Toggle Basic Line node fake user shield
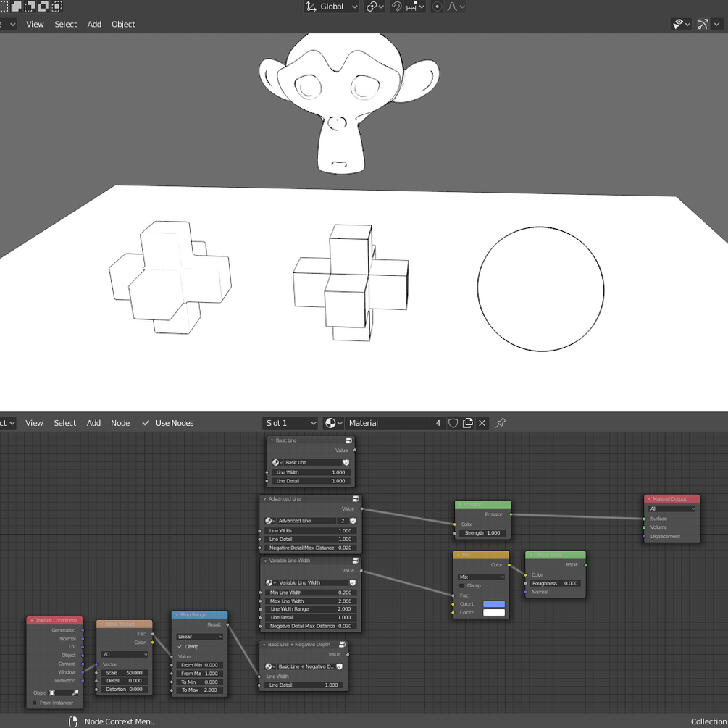 (346, 462)
